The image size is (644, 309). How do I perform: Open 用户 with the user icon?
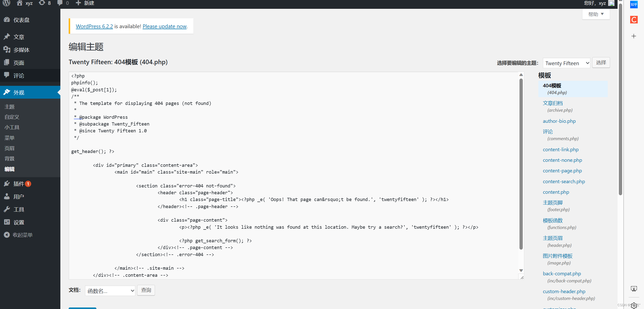coord(7,196)
